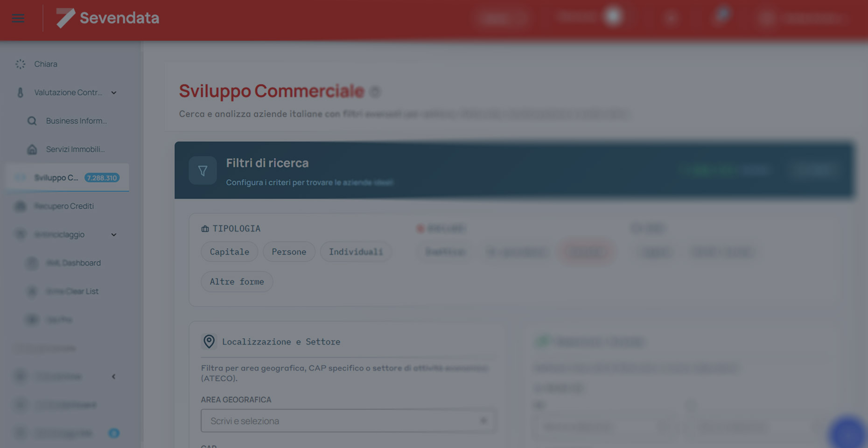The image size is (868, 448).
Task: Click the Filtri di ricerca funnel icon
Action: [x=203, y=171]
